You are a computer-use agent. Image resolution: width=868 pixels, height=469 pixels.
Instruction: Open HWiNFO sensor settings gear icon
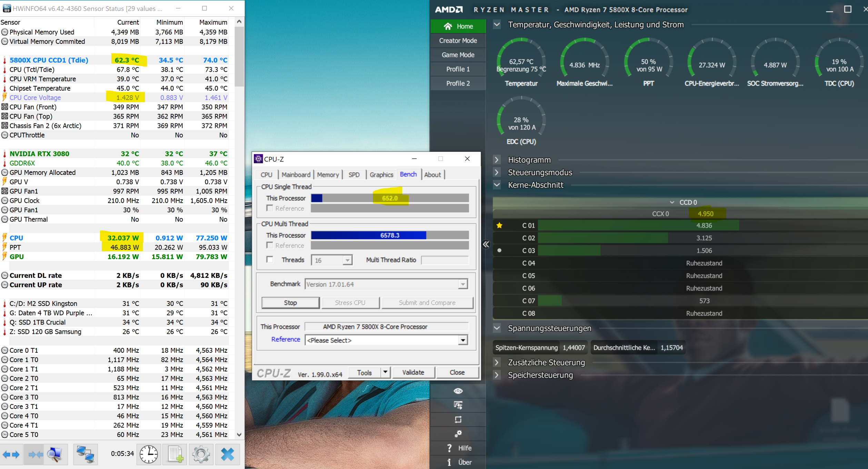(201, 454)
